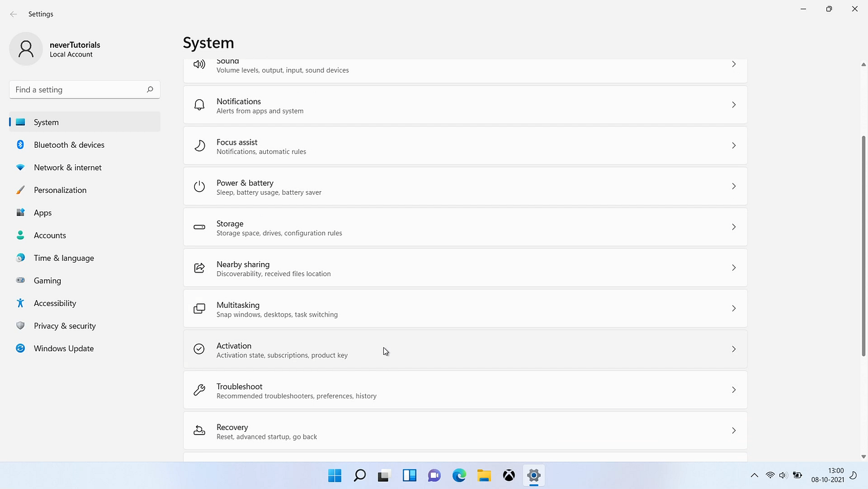Viewport: 868px width, 489px height.
Task: Open the Recovery settings icon
Action: 199,430
